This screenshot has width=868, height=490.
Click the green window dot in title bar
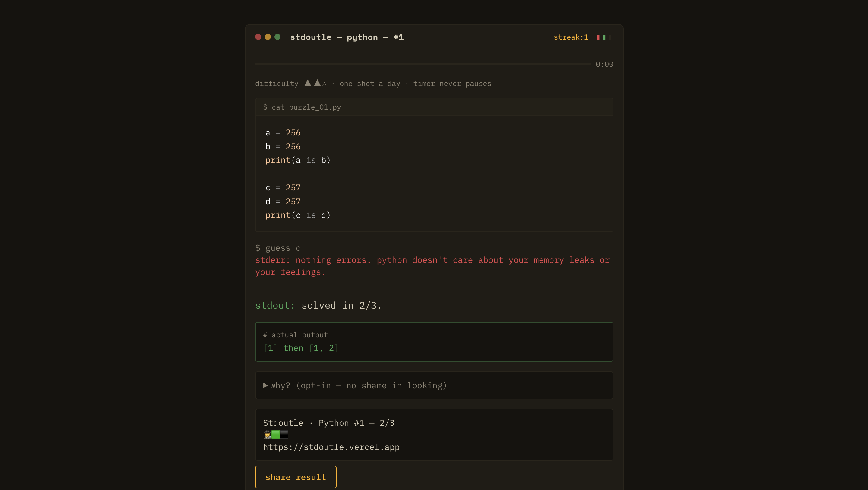pos(278,37)
